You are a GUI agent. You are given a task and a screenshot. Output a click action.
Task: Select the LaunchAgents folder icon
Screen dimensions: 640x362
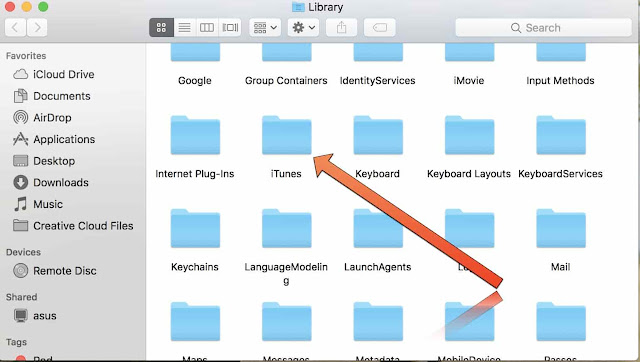coord(378,229)
